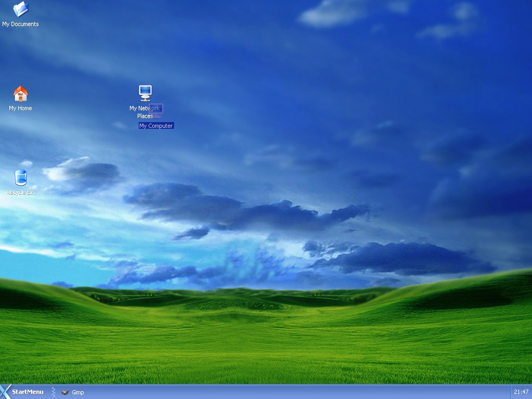Viewport: 532px width, 399px height.
Task: Click the highlighted My Computer label
Action: pyautogui.click(x=156, y=126)
